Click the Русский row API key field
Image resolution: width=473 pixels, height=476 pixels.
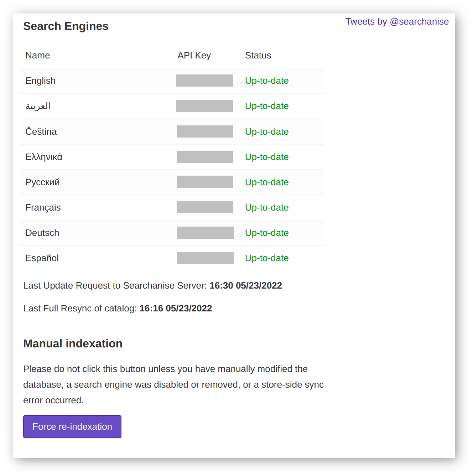(x=205, y=182)
